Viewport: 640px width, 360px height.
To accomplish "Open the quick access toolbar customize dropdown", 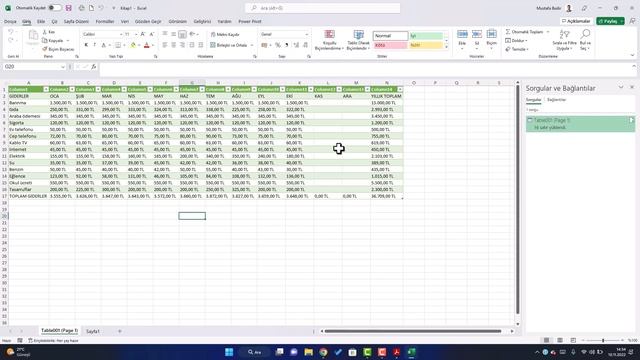I will pos(113,8).
